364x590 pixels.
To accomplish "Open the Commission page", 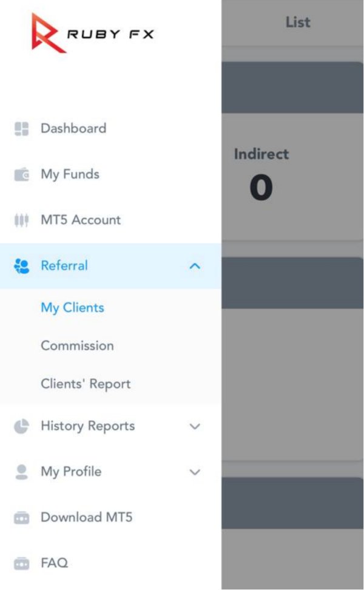I will pos(77,346).
